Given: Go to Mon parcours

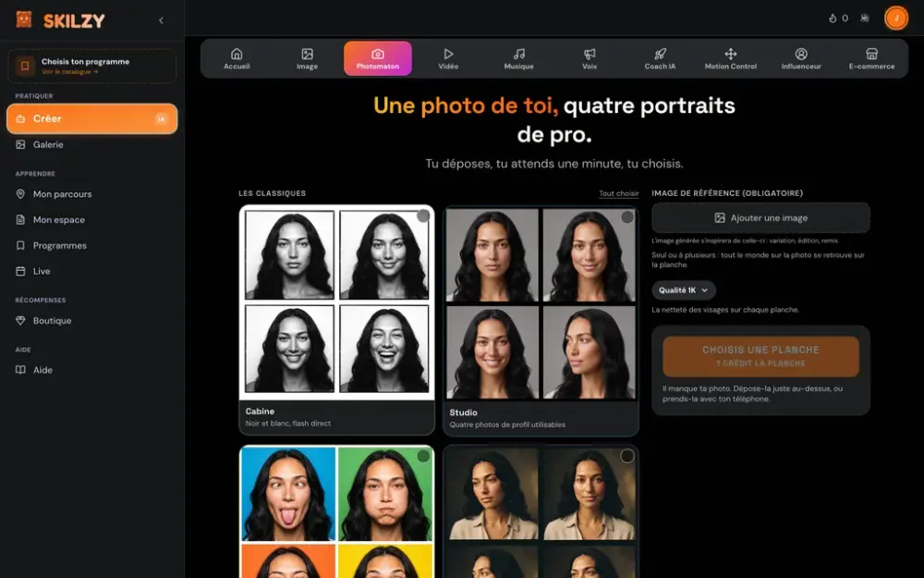Looking at the screenshot, I should 91,194.
